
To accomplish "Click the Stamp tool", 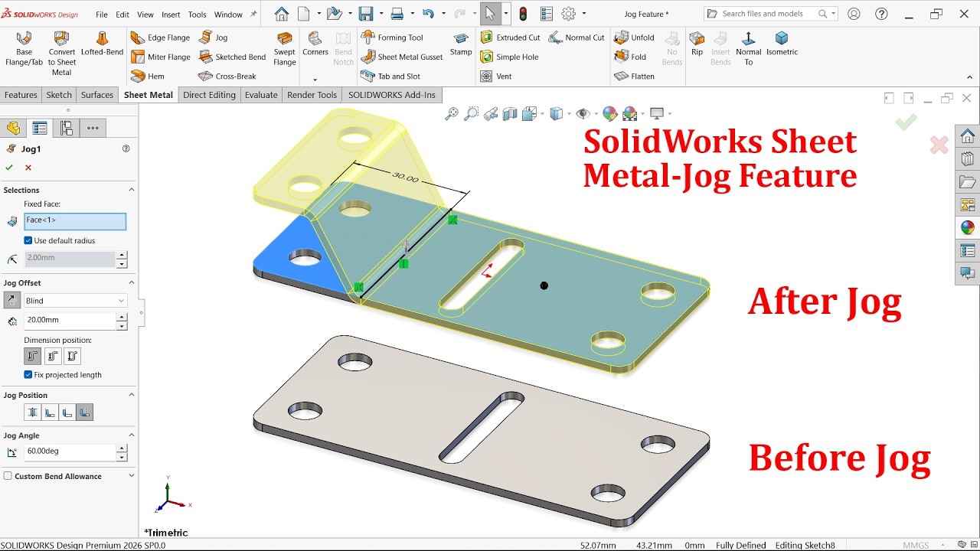I will [461, 44].
